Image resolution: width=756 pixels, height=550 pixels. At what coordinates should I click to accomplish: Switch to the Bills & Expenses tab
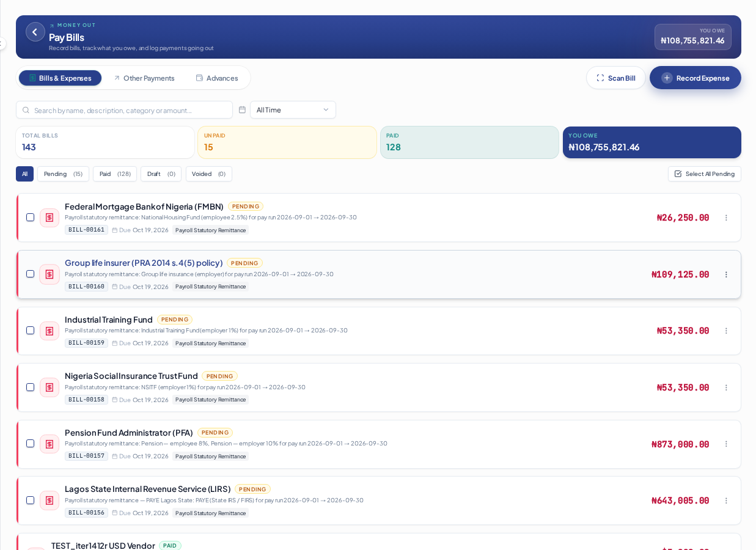pos(60,78)
